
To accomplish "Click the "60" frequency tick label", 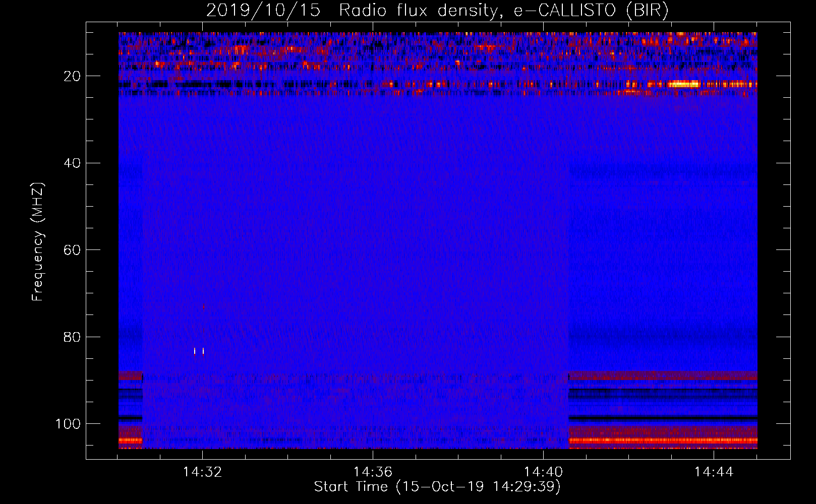I will tap(73, 250).
